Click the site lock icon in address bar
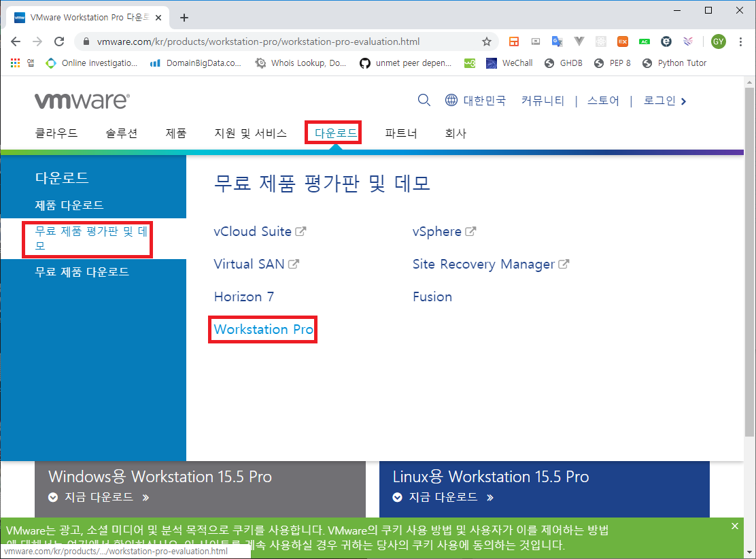Image resolution: width=756 pixels, height=559 pixels. (x=86, y=41)
